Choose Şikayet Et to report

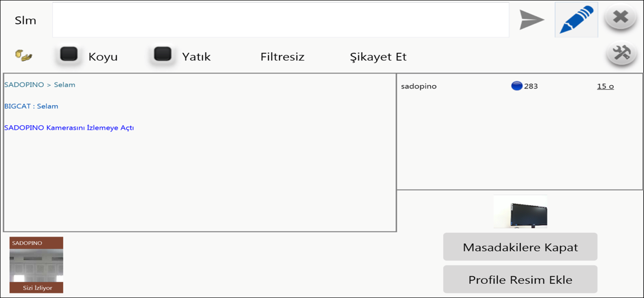pos(378,57)
